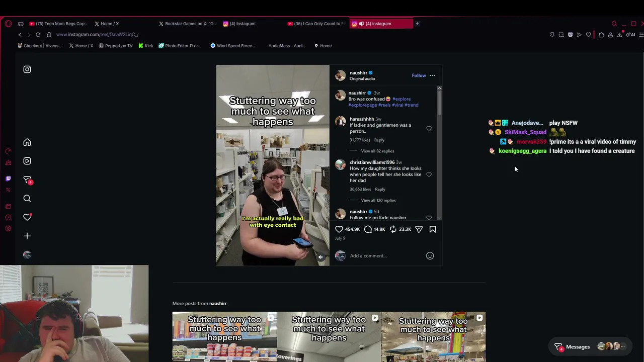644x362 pixels.
Task: Click the comments scrollbar
Action: (x=439, y=103)
